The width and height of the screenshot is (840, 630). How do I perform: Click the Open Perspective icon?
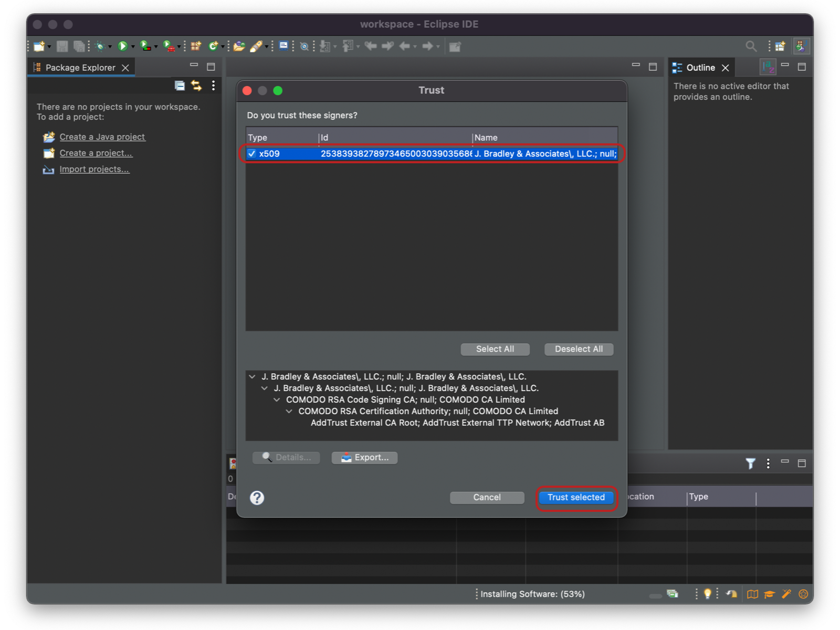click(x=780, y=46)
